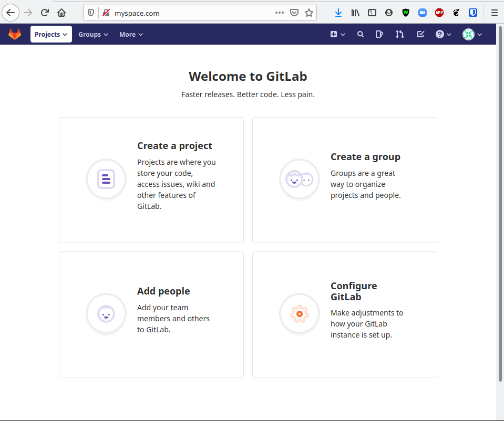Open the Firefox account icon
This screenshot has height=421, width=504.
tap(389, 13)
